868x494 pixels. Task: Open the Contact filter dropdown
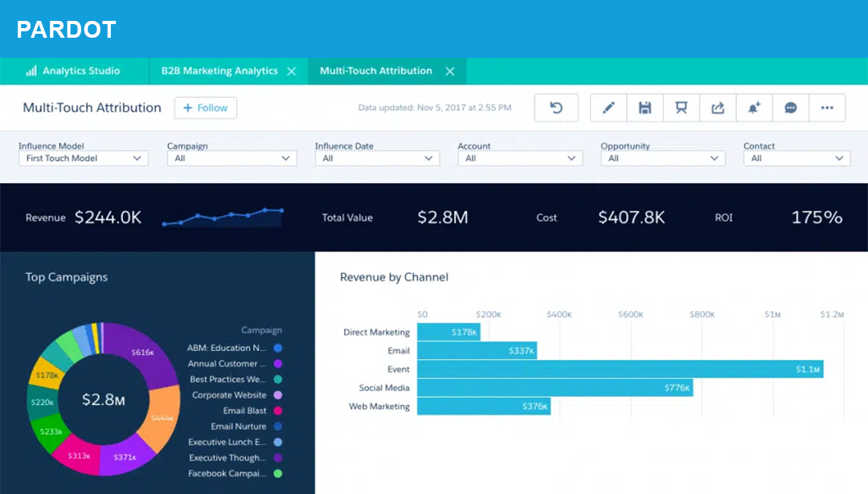pos(796,158)
